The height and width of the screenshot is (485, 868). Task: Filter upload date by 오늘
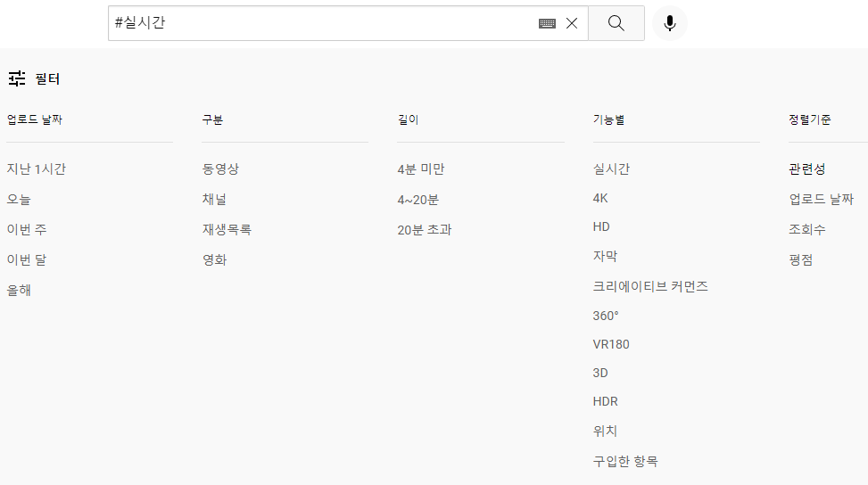coord(19,199)
